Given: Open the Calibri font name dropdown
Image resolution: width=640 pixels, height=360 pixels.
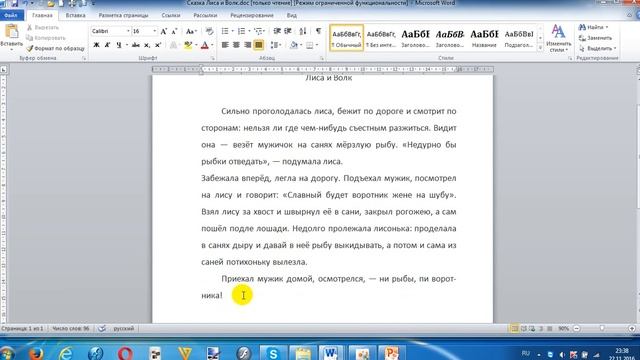Looking at the screenshot, I should [x=128, y=31].
